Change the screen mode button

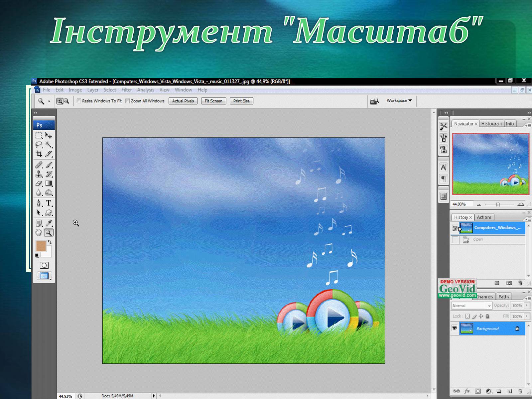[x=44, y=276]
